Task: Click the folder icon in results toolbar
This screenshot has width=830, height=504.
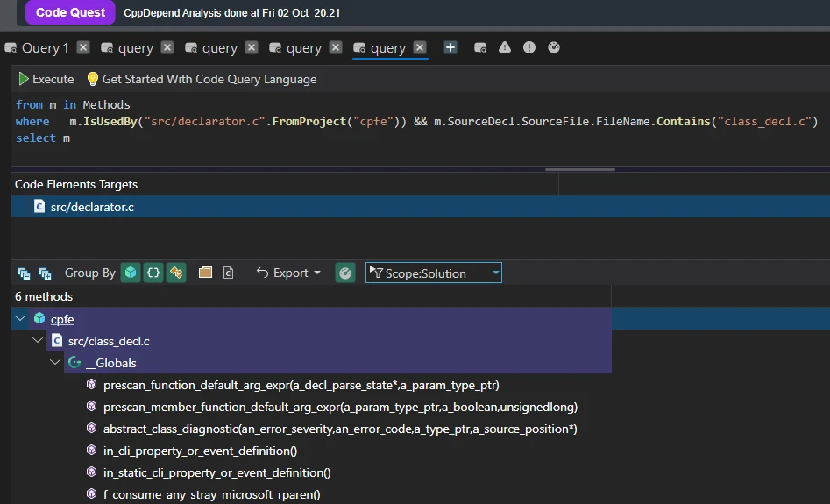Action: [x=205, y=273]
